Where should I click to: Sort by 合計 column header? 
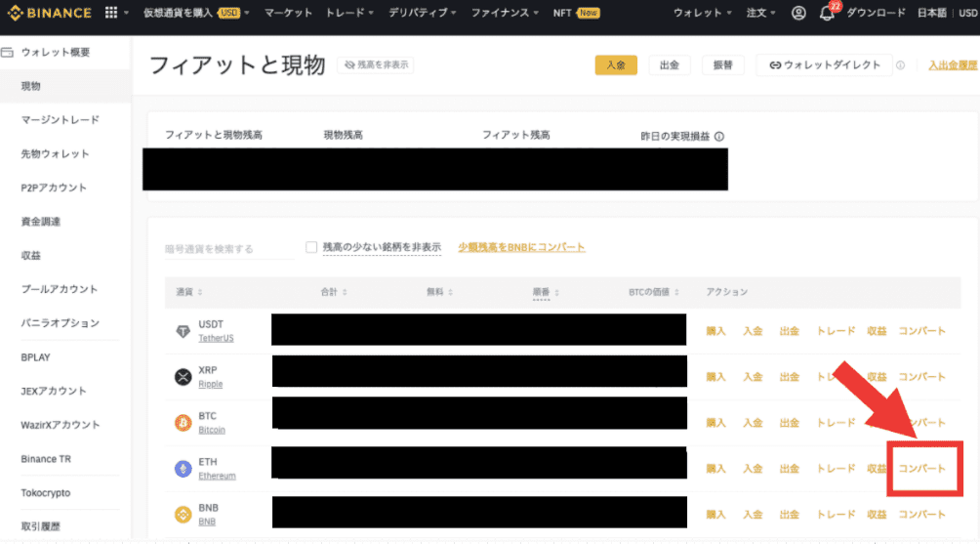(334, 292)
